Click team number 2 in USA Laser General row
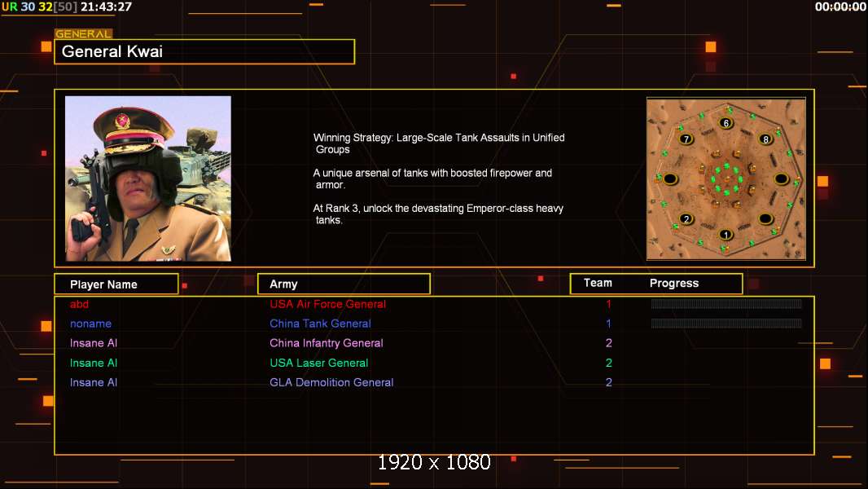Image resolution: width=868 pixels, height=489 pixels. click(609, 363)
